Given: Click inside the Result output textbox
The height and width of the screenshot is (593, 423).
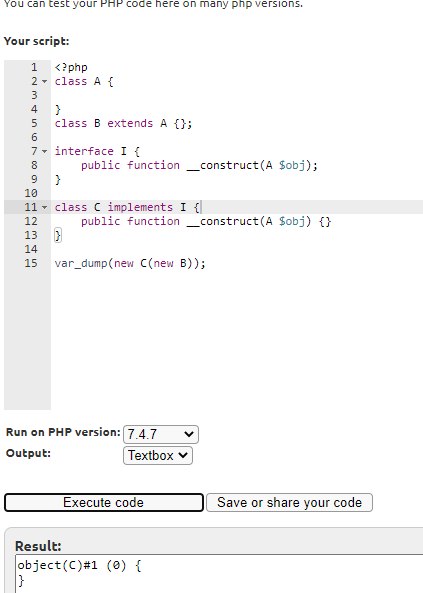Looking at the screenshot, I should click(219, 574).
